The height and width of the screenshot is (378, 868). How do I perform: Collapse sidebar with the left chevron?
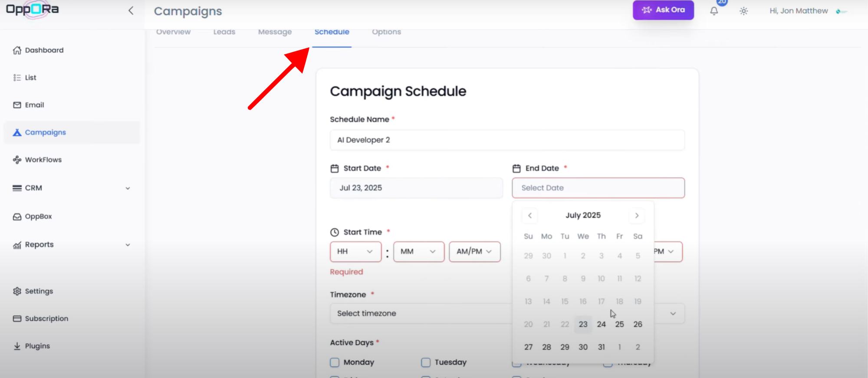[x=131, y=11]
